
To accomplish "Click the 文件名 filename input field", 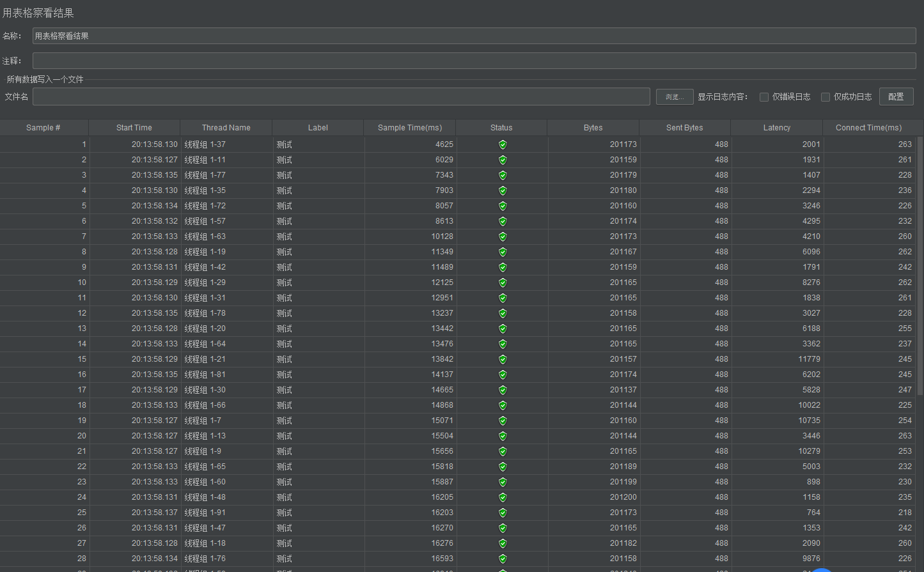I will pos(341,97).
